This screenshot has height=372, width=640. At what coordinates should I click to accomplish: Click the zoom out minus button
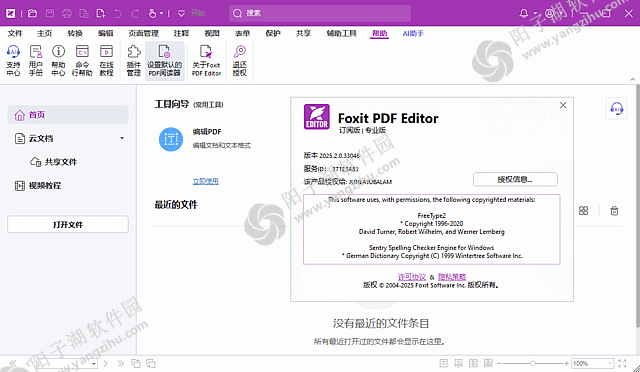coord(499,363)
